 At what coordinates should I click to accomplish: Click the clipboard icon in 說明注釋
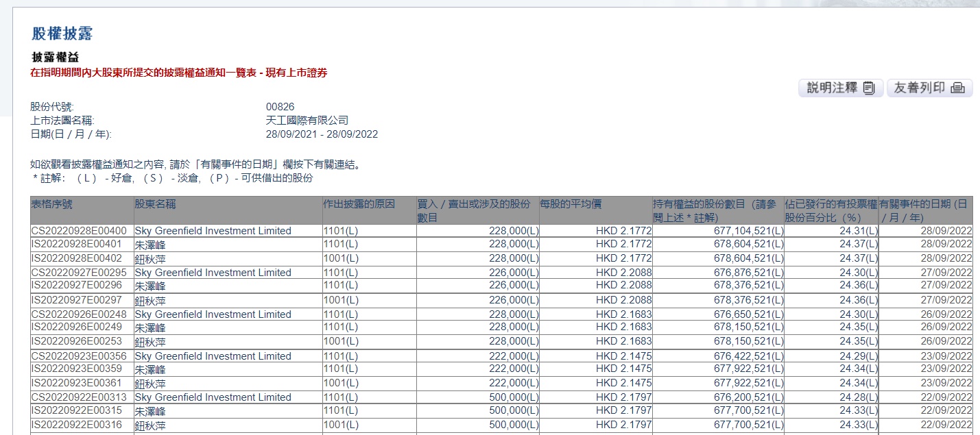869,88
